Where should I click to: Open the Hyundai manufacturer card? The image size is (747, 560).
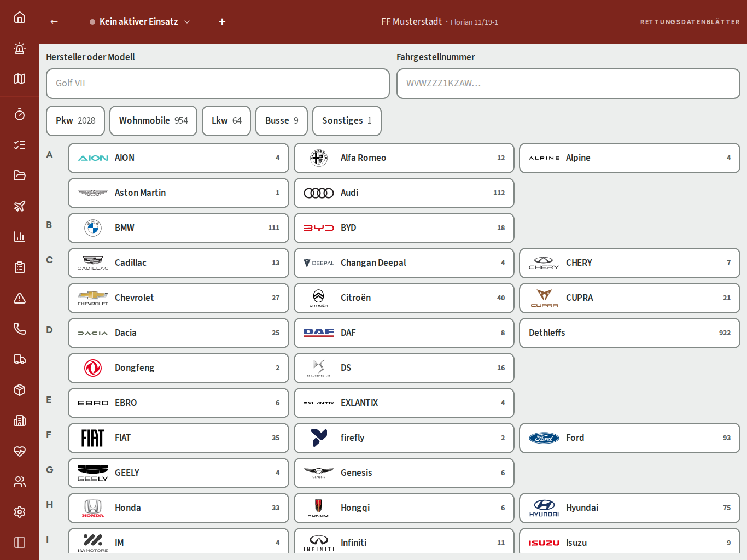click(629, 508)
